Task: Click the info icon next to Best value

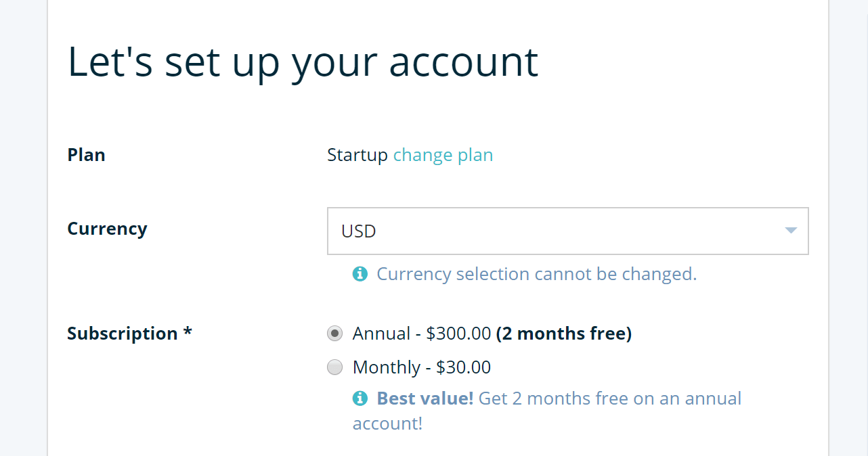Action: coord(360,398)
